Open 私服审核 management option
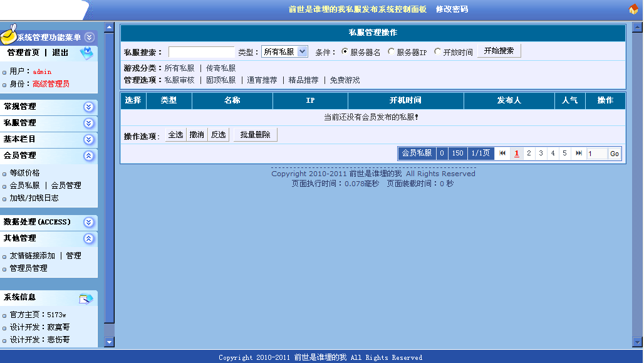Viewport: 644px width, 363px height. click(179, 80)
